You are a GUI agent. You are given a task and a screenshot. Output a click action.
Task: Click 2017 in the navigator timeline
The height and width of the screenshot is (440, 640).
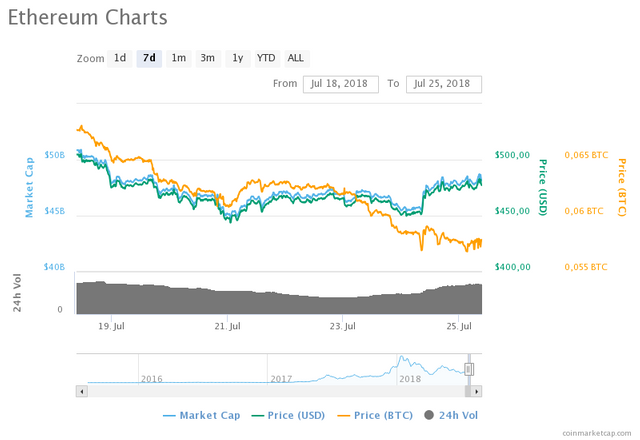pyautogui.click(x=280, y=379)
